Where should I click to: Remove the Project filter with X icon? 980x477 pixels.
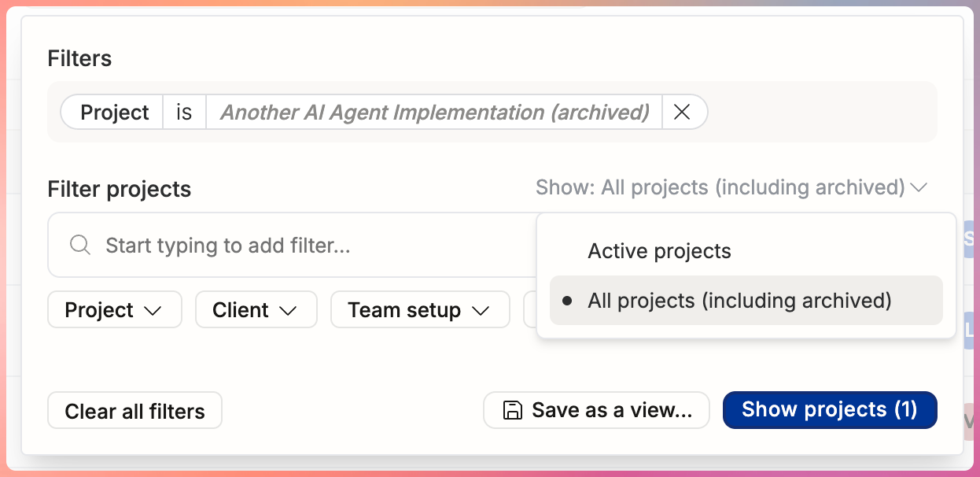(683, 113)
